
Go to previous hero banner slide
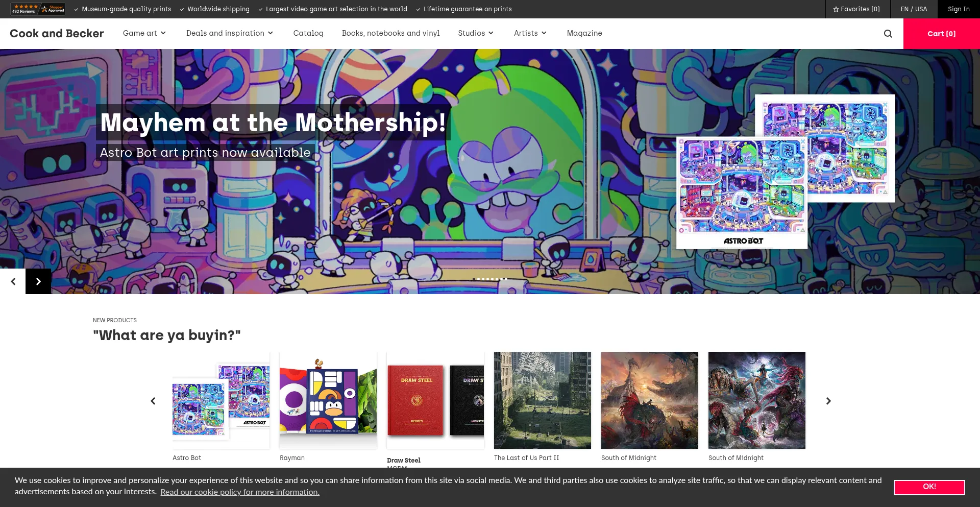coord(13,281)
